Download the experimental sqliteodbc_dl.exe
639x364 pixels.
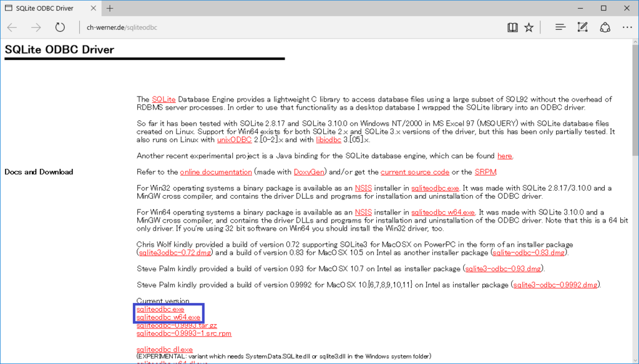(x=165, y=349)
